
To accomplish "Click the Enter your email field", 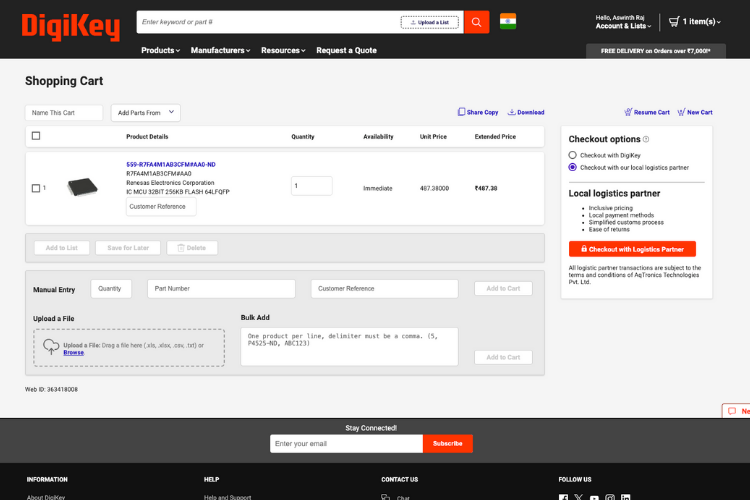I will click(x=346, y=444).
